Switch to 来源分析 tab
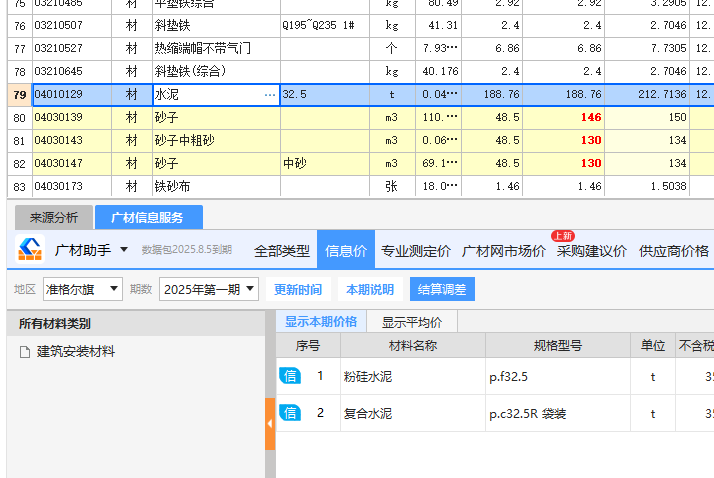The image size is (714, 478). point(54,218)
